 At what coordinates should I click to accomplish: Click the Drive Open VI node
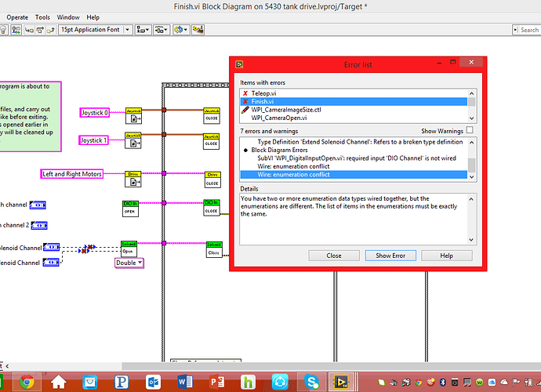click(x=133, y=179)
